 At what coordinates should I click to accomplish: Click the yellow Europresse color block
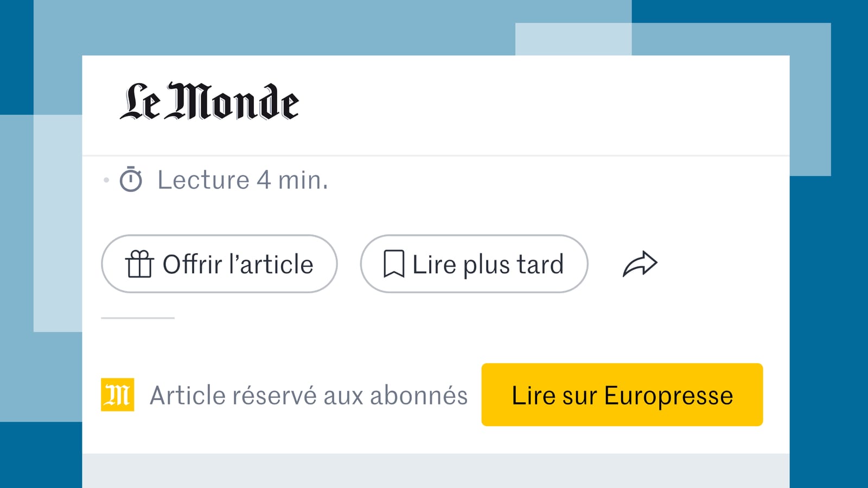(x=622, y=395)
